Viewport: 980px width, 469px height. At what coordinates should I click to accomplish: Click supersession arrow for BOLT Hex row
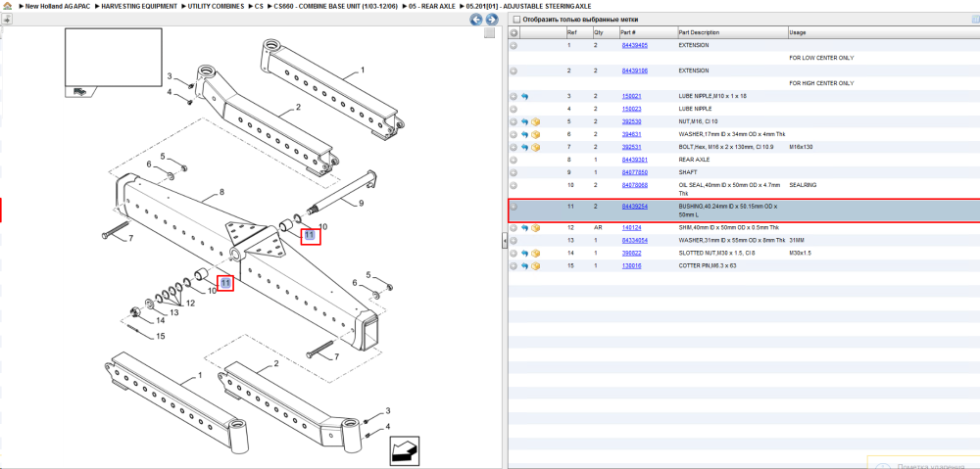524,147
